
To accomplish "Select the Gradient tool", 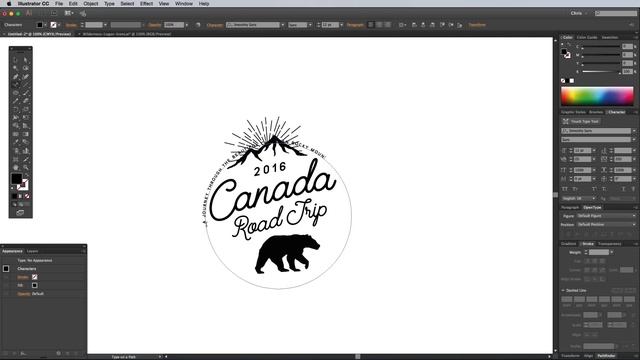I will [26, 134].
